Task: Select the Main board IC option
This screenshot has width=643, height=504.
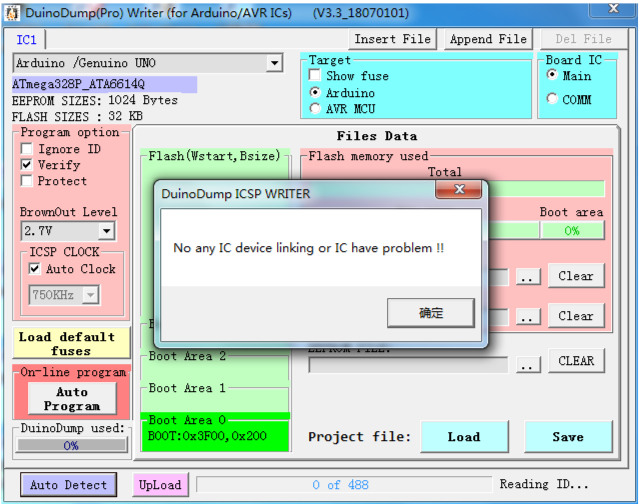Action: 552,75
